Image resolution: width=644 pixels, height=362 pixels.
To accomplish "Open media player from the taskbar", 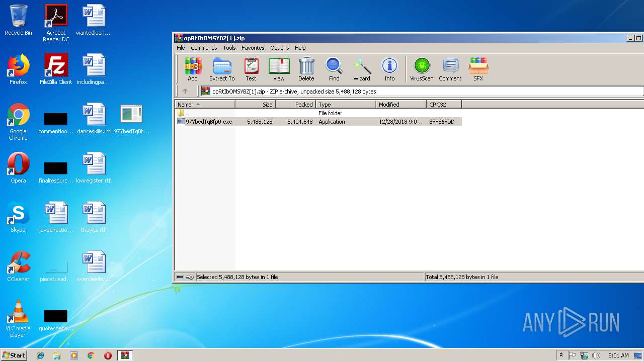I will click(x=74, y=355).
